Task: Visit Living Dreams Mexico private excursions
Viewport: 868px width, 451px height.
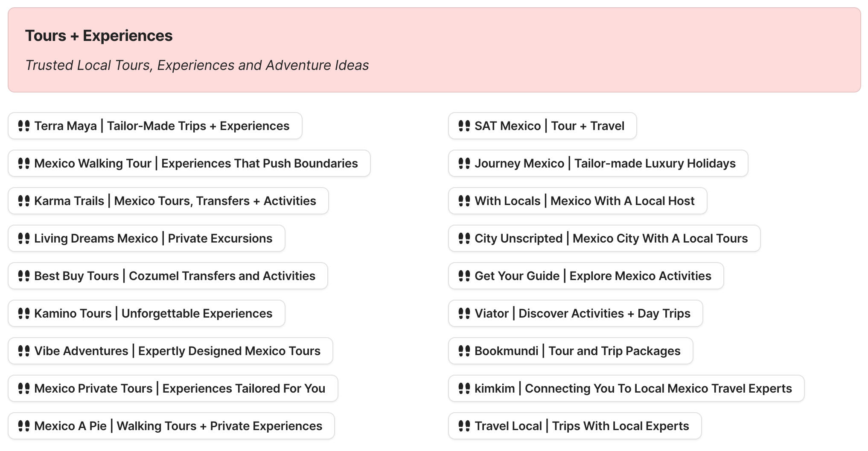Action: (153, 238)
